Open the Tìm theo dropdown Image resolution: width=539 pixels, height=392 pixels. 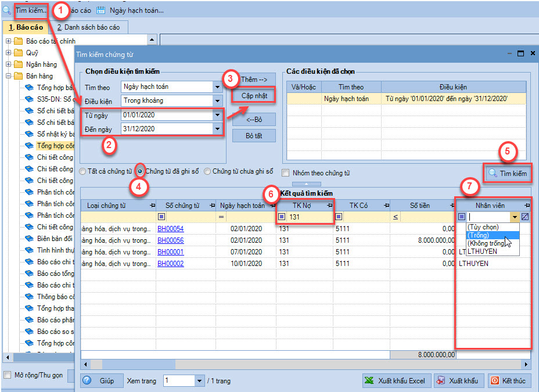click(x=217, y=87)
